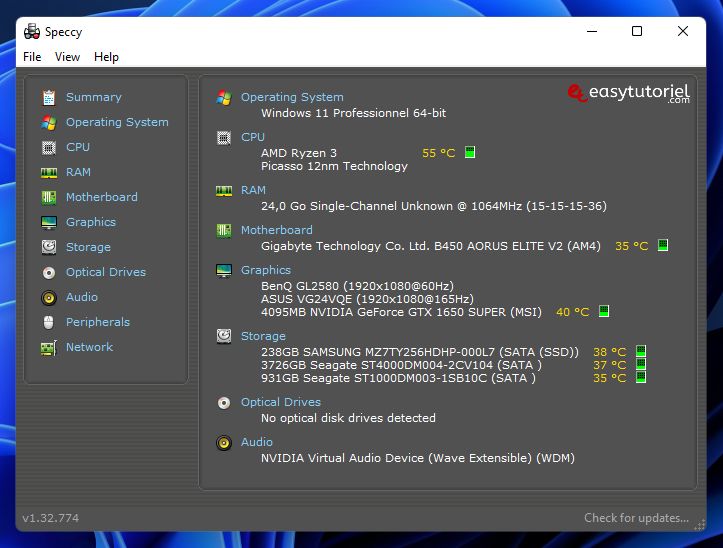This screenshot has height=548, width=723.
Task: Open the Operating System heading link
Action: point(292,97)
